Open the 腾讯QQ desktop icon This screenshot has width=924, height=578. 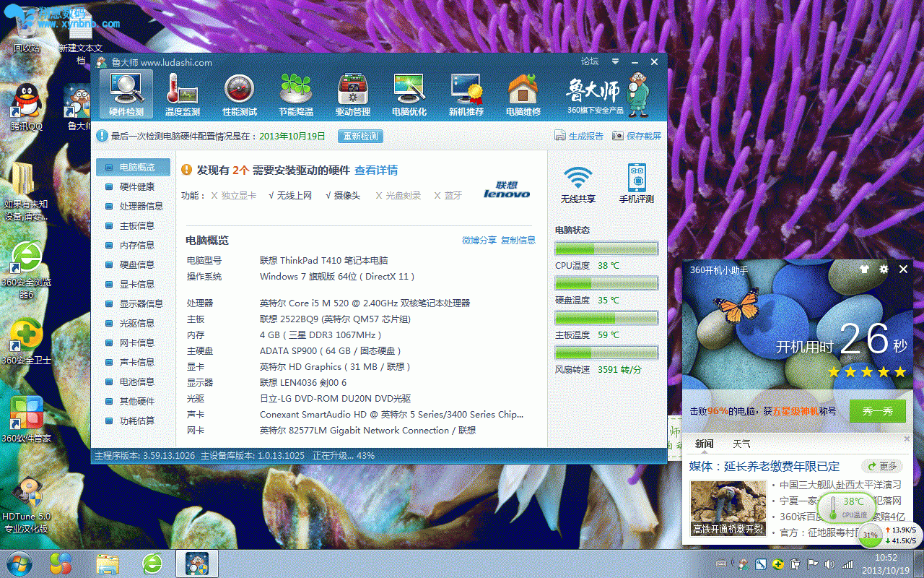pos(27,107)
